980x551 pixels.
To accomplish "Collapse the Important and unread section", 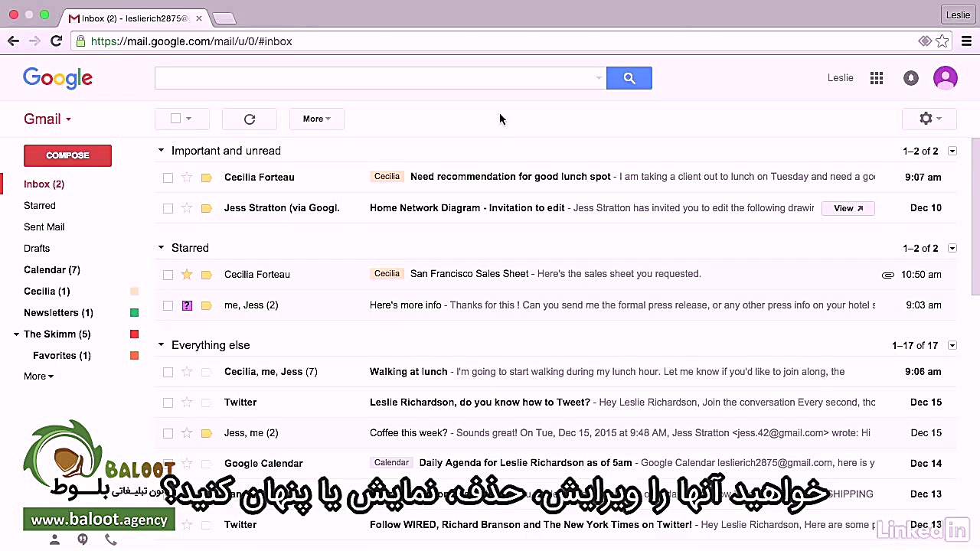I will (x=161, y=151).
